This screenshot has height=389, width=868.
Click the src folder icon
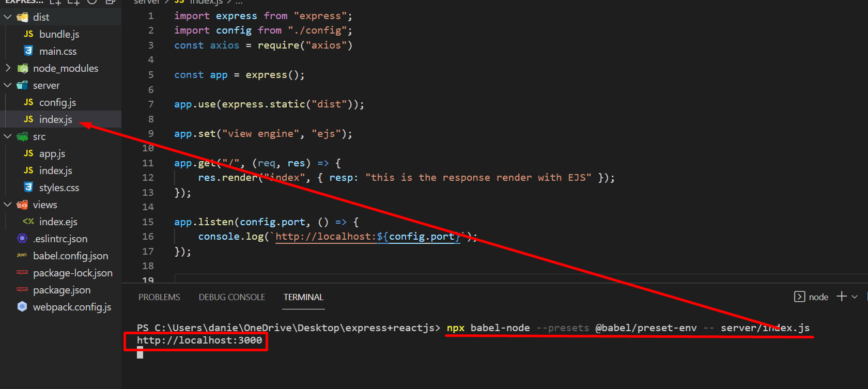(x=22, y=136)
